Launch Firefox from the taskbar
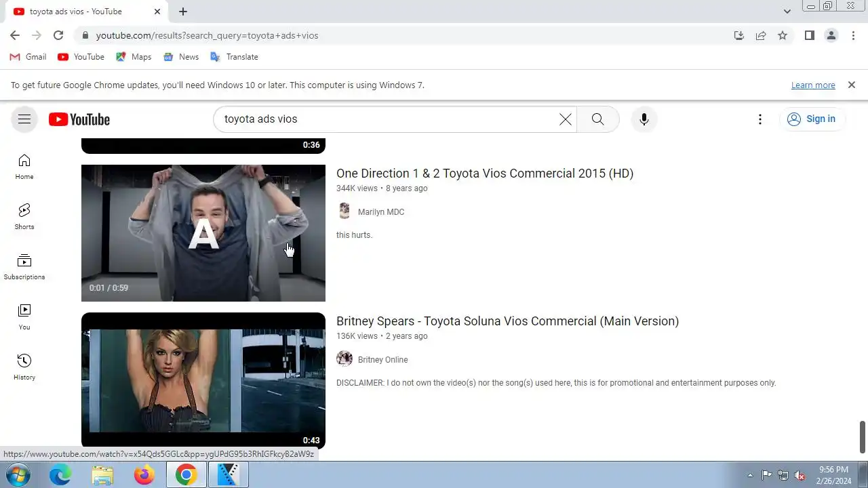This screenshot has height=488, width=868. [x=144, y=475]
